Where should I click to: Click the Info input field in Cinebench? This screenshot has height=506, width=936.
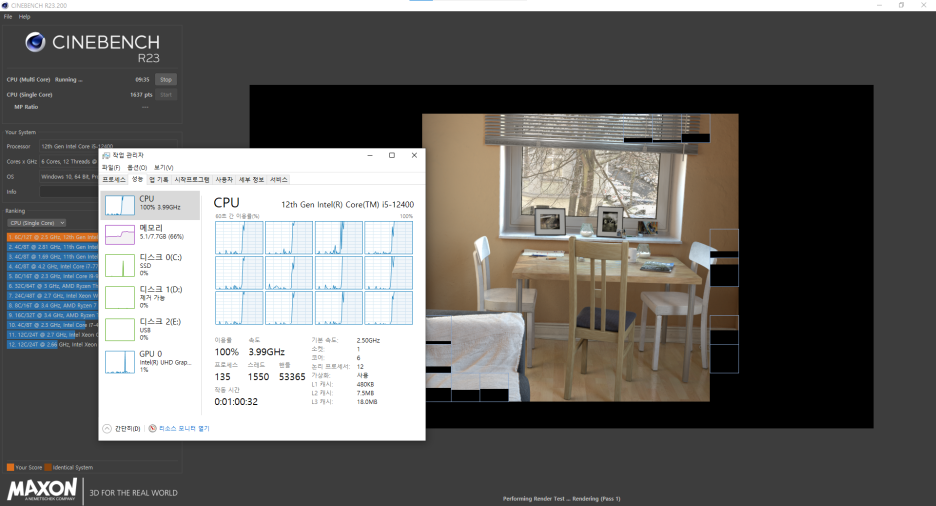click(69, 192)
